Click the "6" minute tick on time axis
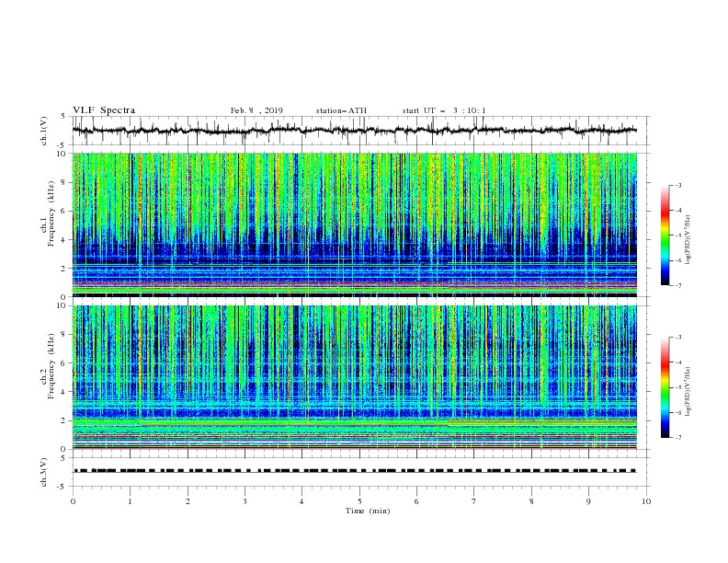728x563 pixels. (416, 501)
